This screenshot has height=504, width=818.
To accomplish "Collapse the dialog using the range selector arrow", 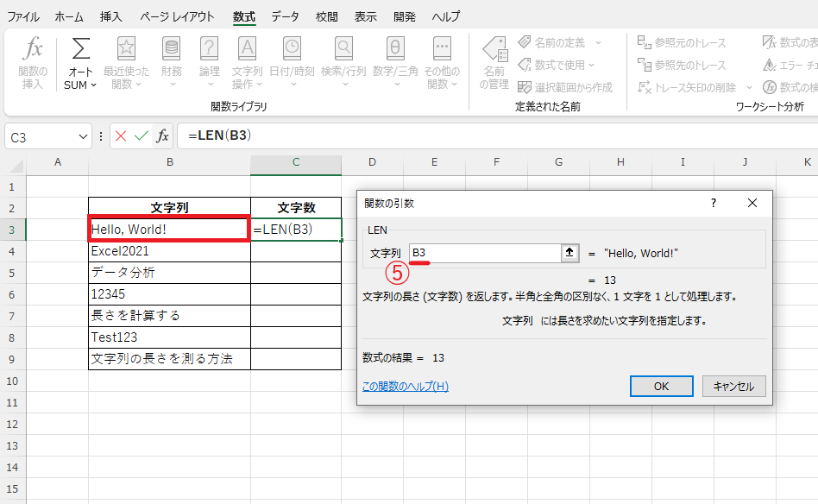I will [x=569, y=253].
